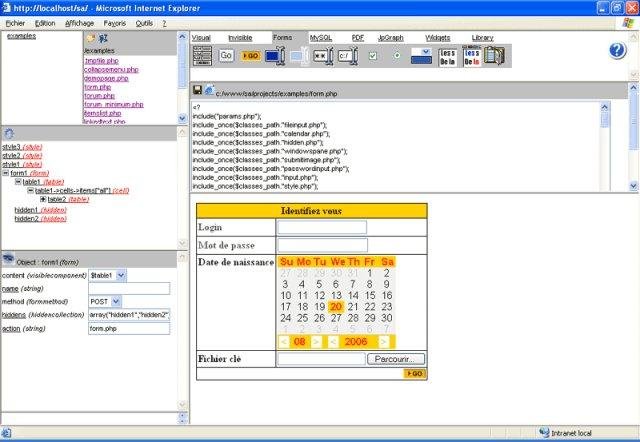Switch to the Invisible tab

coord(240,38)
